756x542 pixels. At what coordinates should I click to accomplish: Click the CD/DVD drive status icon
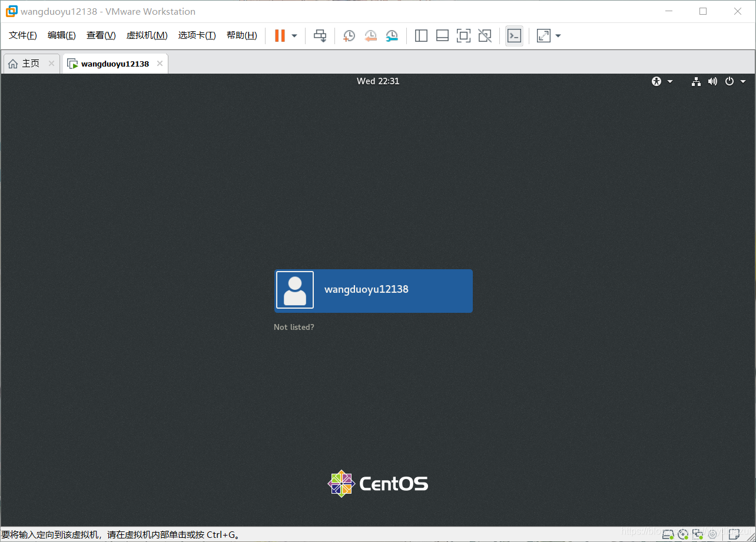[x=683, y=534]
